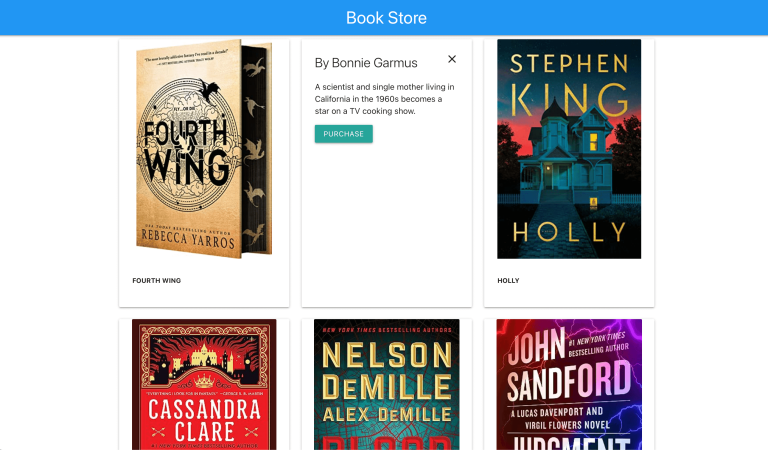Click Rebecca Yarros name on Fourth Wing cover

(x=188, y=241)
